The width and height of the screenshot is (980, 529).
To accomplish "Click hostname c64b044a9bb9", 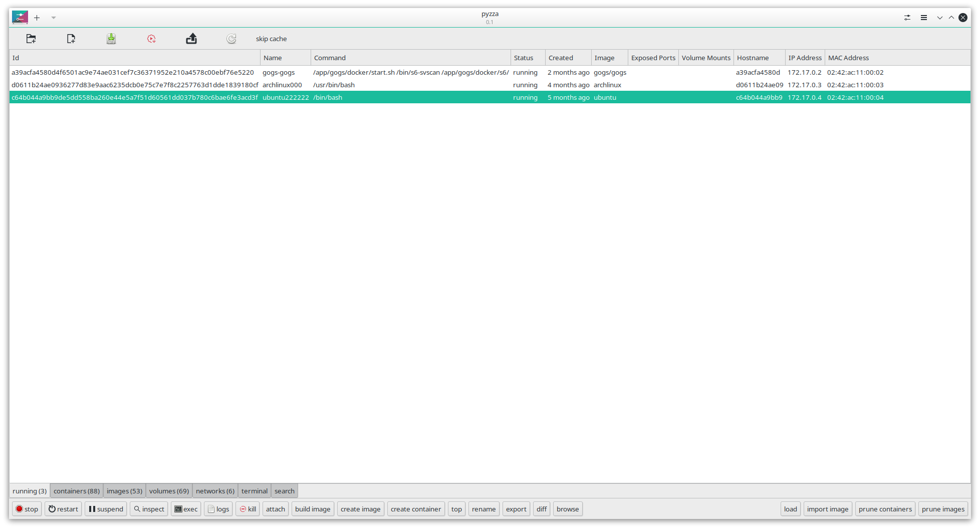I will (759, 97).
